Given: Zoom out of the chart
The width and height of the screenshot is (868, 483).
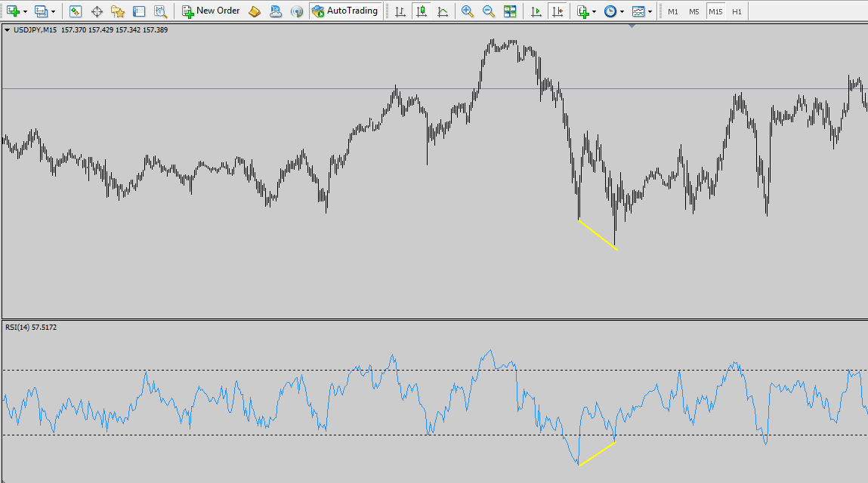Looking at the screenshot, I should point(489,11).
